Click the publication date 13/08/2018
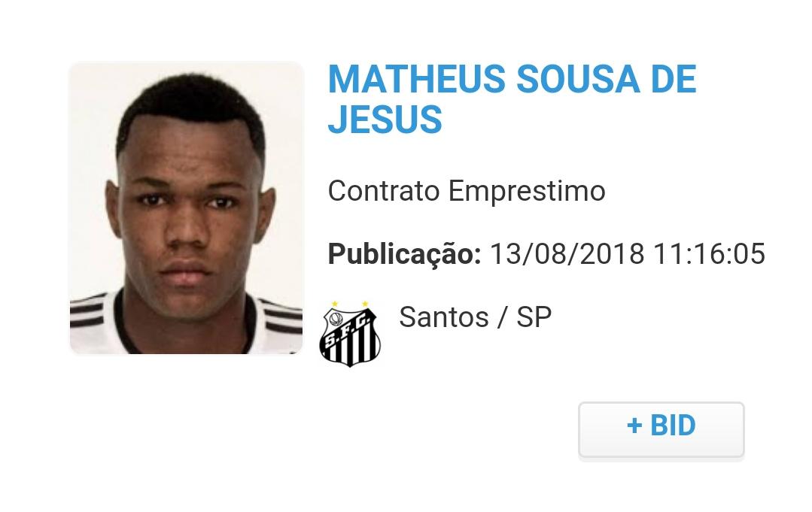This screenshot has width=812, height=512. click(x=567, y=253)
